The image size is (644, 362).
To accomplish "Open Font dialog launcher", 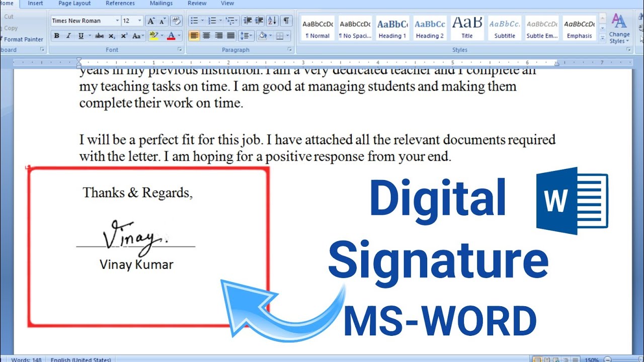I will [x=180, y=50].
